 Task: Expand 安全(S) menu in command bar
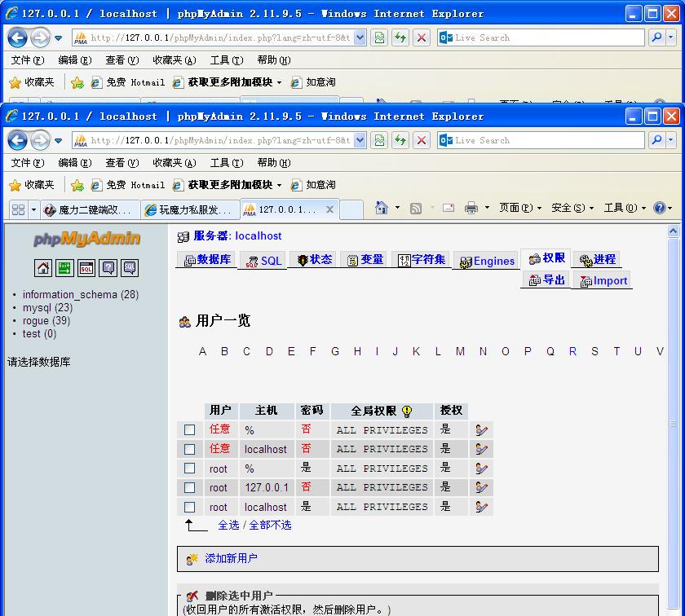pos(572,208)
